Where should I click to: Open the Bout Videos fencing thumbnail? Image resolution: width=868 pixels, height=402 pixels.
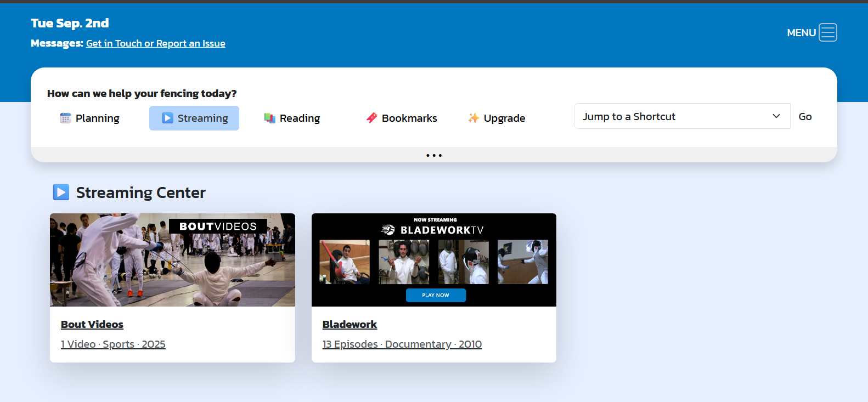coord(172,260)
